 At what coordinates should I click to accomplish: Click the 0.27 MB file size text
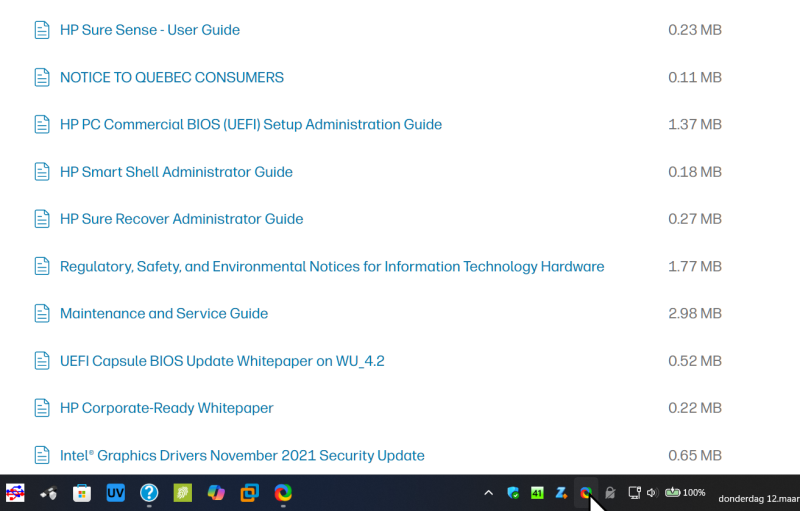point(695,219)
